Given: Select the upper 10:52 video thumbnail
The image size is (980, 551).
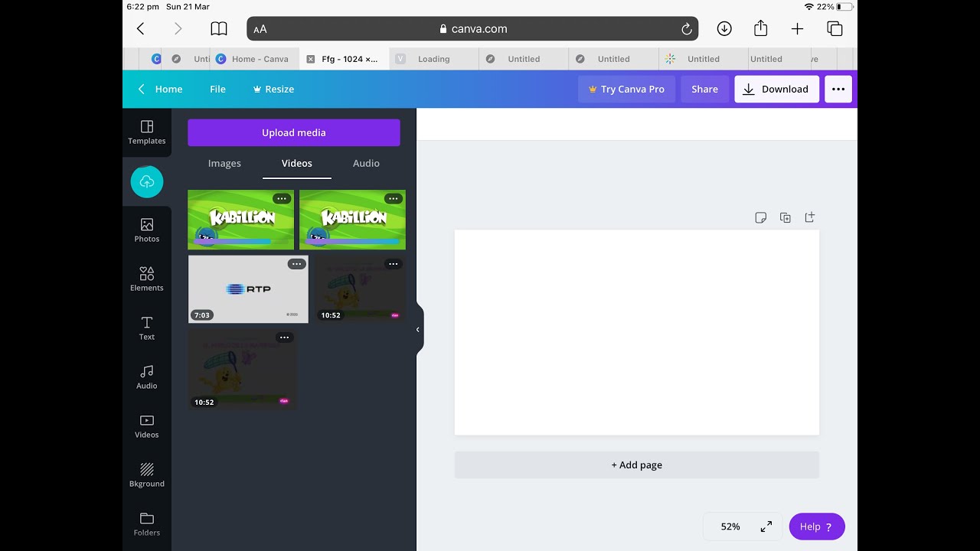Looking at the screenshot, I should coord(360,289).
